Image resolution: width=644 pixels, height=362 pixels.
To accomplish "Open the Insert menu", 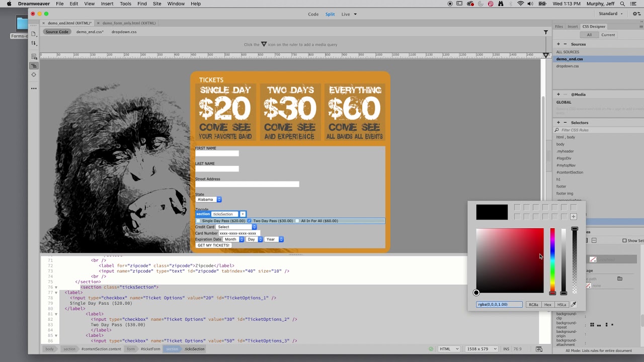I will (x=107, y=4).
